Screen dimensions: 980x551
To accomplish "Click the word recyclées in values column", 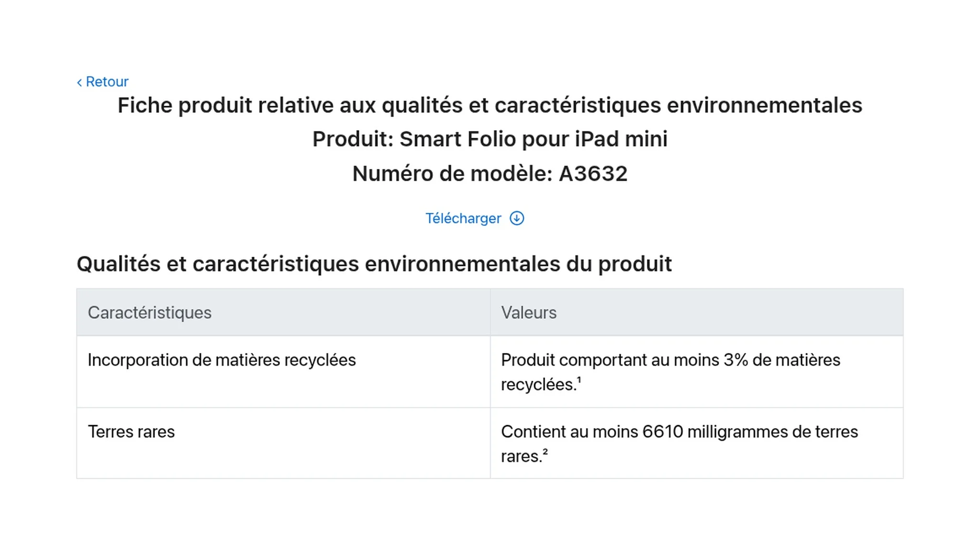I will pyautogui.click(x=538, y=385).
